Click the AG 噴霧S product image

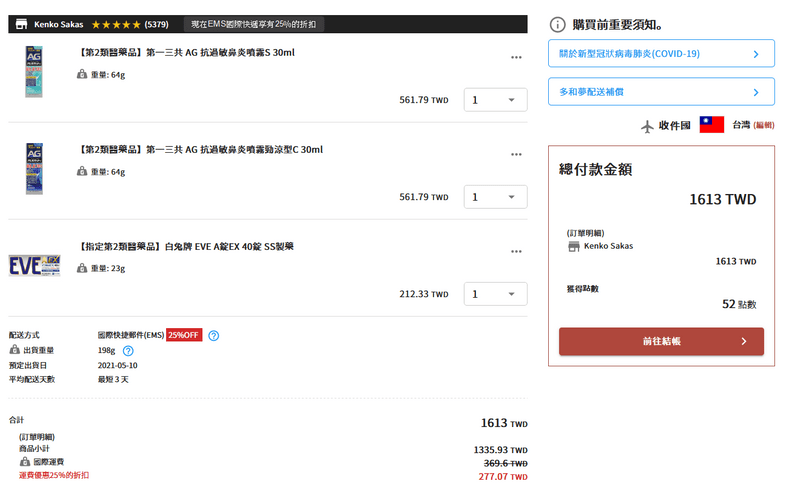tap(34, 71)
